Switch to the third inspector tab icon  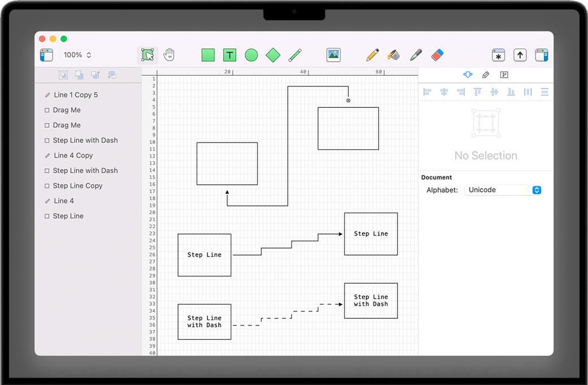[504, 75]
